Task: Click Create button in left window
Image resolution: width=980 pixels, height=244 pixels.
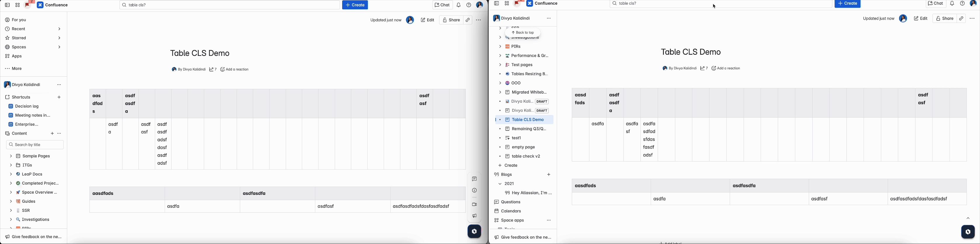Action: tap(355, 5)
